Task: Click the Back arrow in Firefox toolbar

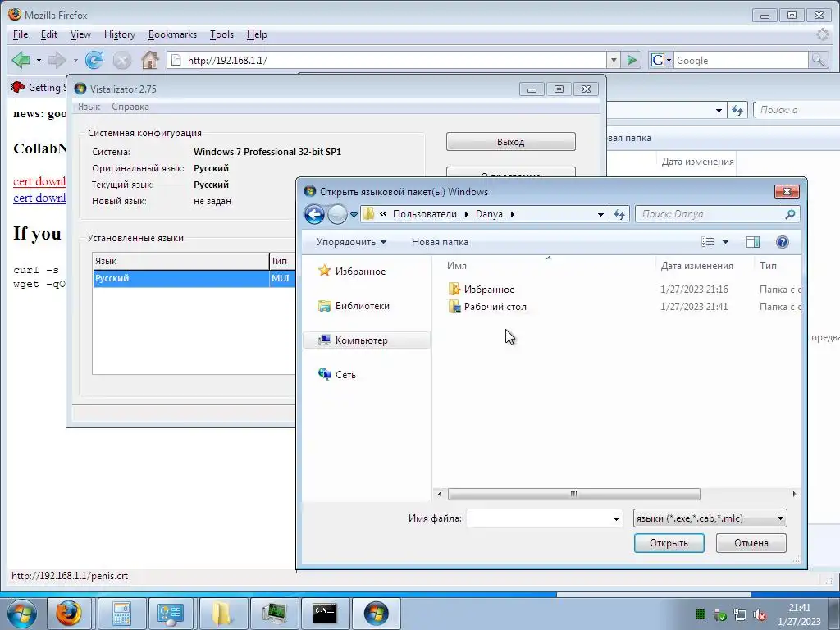Action: pos(21,60)
